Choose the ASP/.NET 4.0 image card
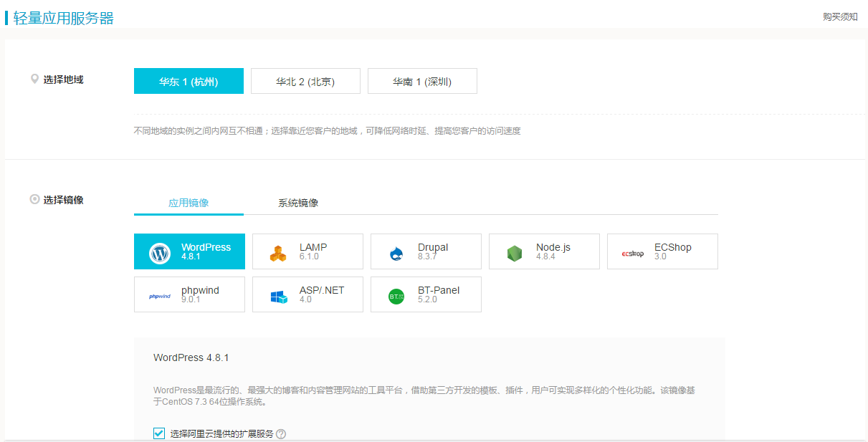 [x=307, y=294]
